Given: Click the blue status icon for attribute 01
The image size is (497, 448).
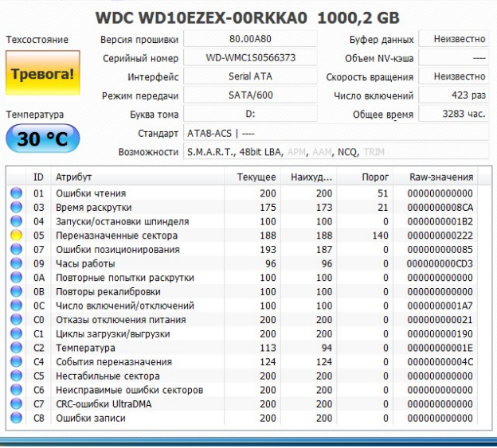Looking at the screenshot, I should click(x=16, y=193).
